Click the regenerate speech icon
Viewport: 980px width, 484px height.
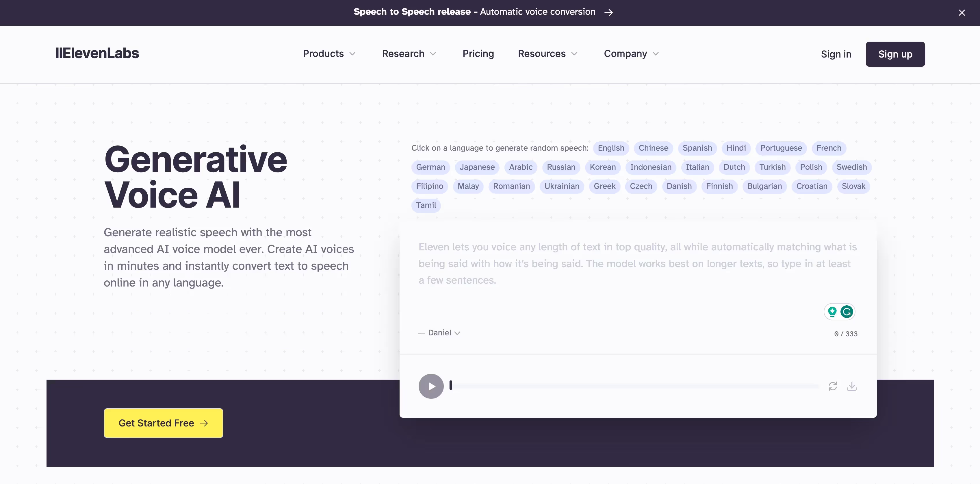coord(832,386)
